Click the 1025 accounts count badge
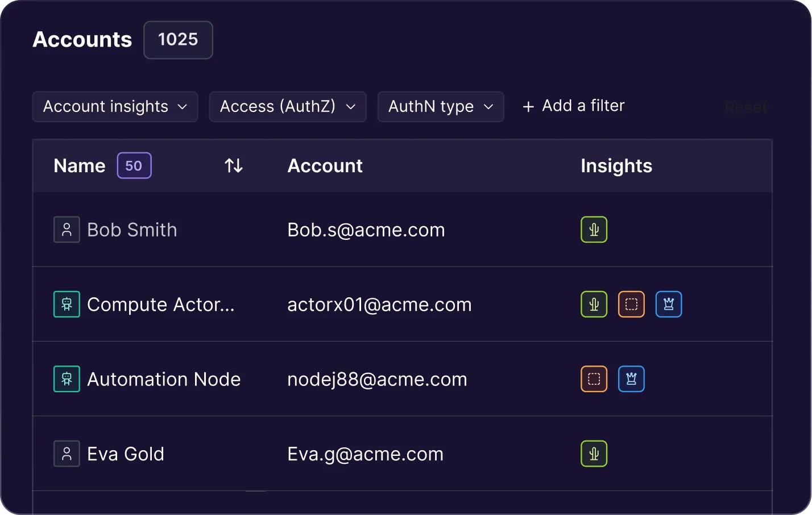 [178, 40]
